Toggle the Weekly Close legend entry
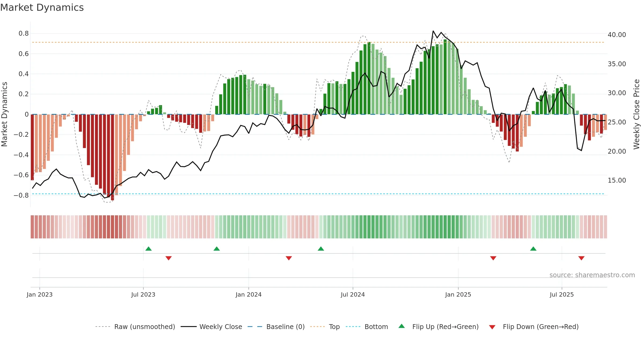This screenshot has width=644, height=362. 211,327
